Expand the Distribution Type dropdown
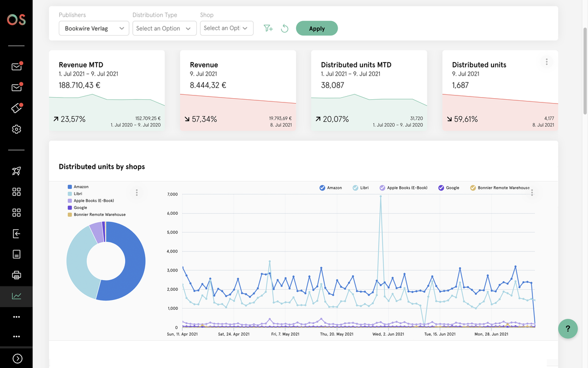 pyautogui.click(x=164, y=29)
